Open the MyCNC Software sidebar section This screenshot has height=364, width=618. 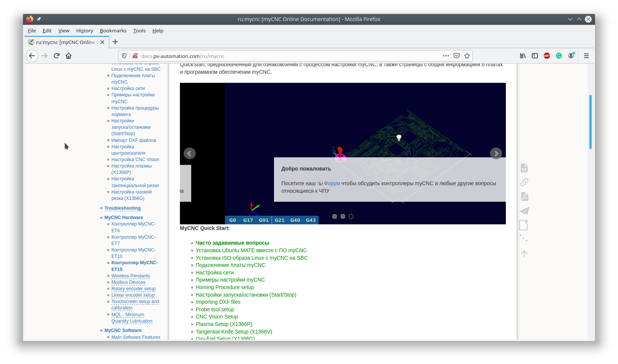point(123,330)
